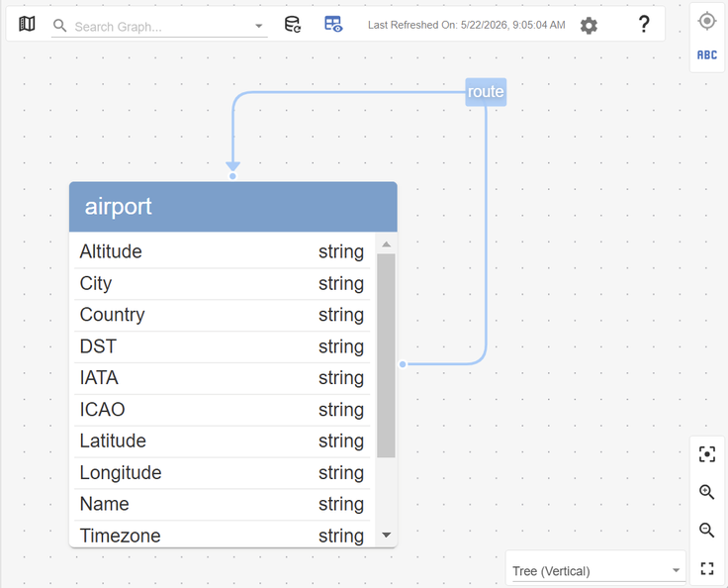Click the ICAO property row

222,410
